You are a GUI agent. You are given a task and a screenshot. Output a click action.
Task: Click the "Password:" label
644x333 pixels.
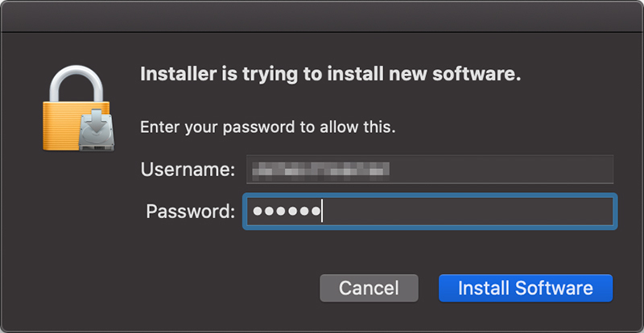click(x=191, y=212)
